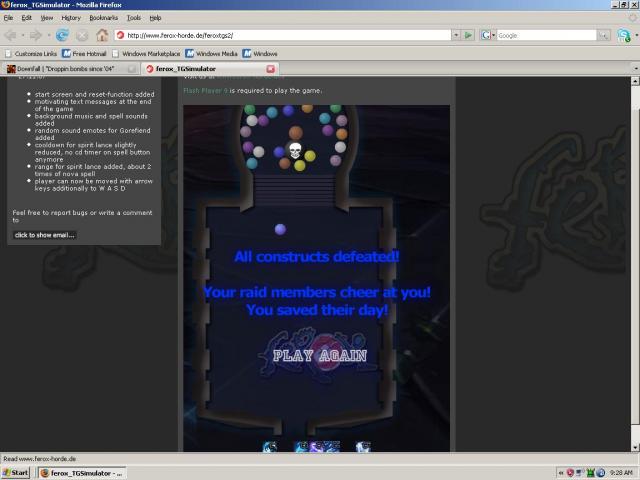Switch to the Downfall tab
The width and height of the screenshot is (640, 480).
pos(69,69)
